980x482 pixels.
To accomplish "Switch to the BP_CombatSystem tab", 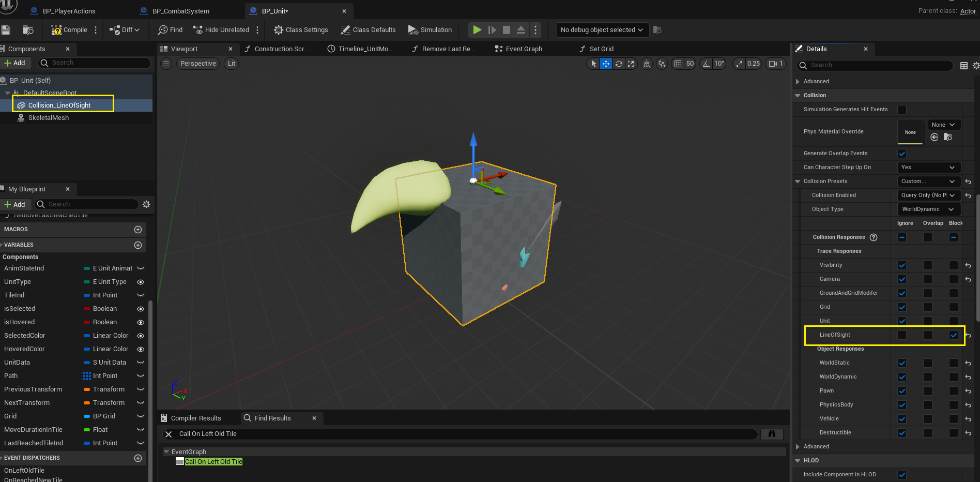I will [x=181, y=11].
